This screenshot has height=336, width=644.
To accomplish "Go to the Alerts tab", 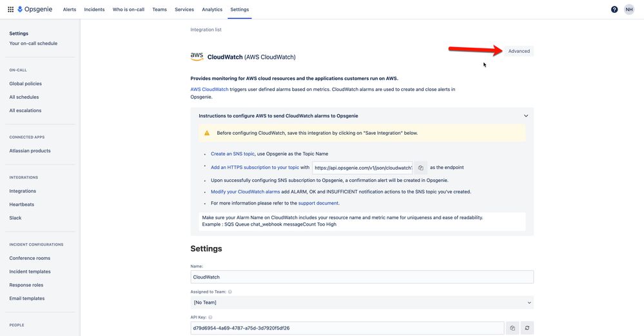I will [70, 10].
